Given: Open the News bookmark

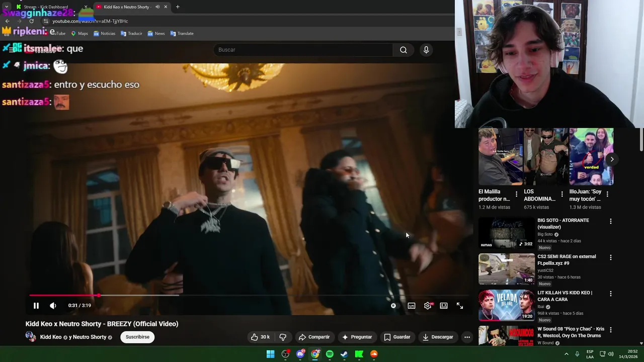Looking at the screenshot, I should [x=156, y=34].
